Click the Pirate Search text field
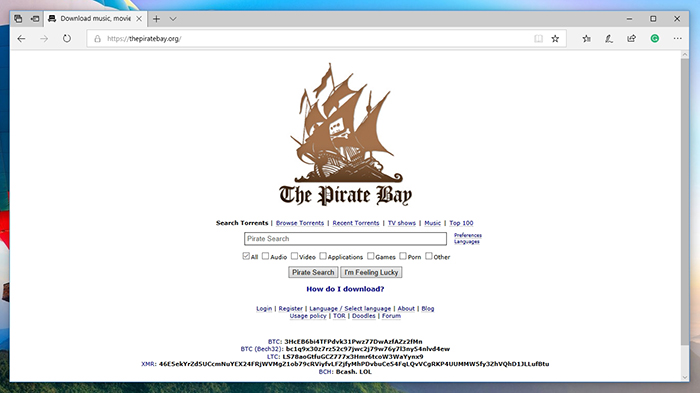 pos(345,239)
